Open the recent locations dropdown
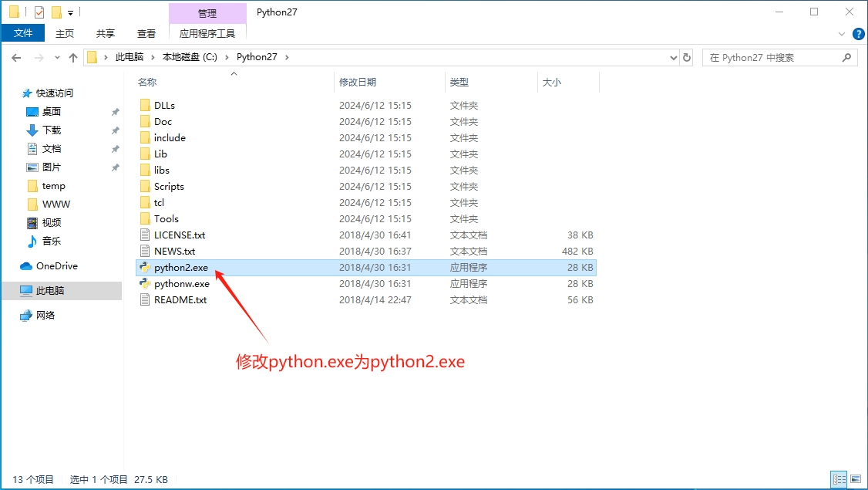This screenshot has width=868, height=490. tap(57, 58)
